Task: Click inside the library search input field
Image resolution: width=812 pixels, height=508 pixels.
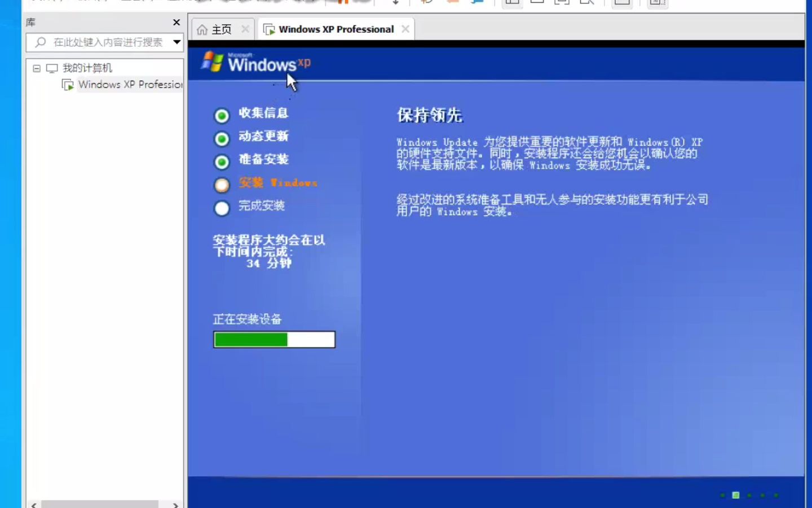Action: tap(101, 42)
